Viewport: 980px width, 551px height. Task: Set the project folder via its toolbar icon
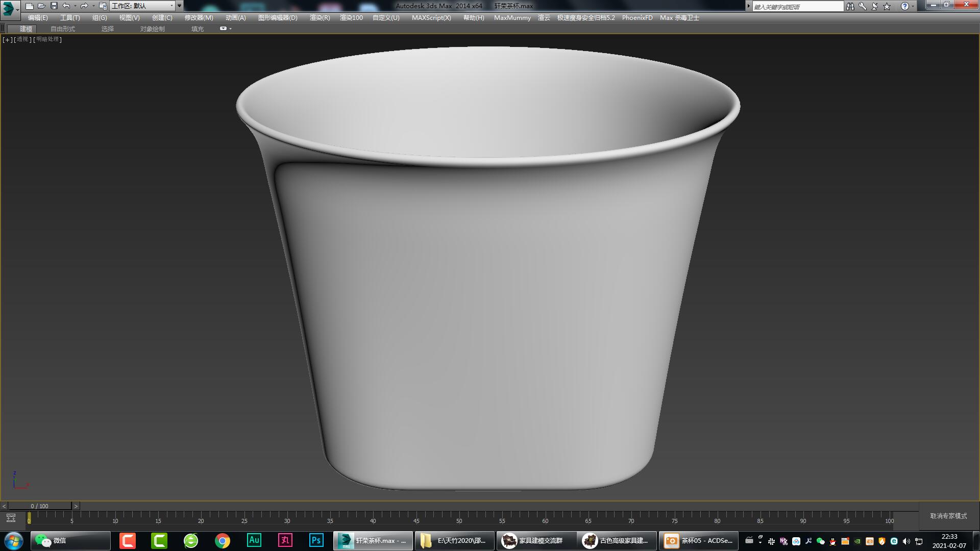coord(103,6)
